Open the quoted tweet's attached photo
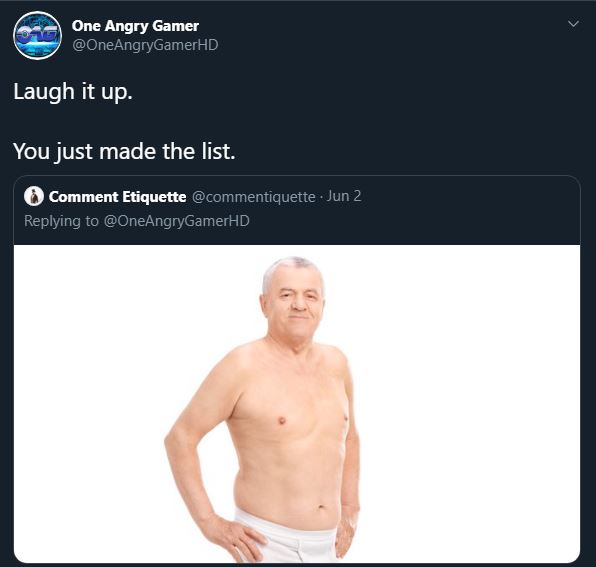 (x=297, y=404)
